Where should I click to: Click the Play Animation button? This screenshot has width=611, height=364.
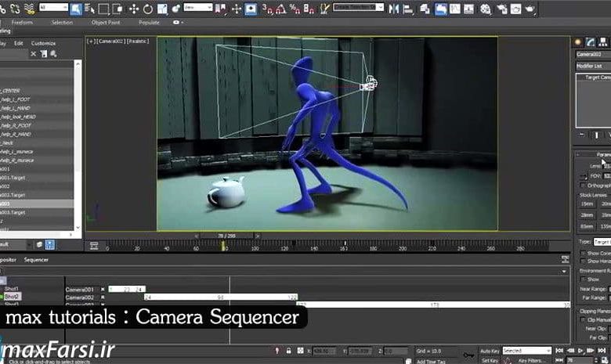tap(581, 351)
